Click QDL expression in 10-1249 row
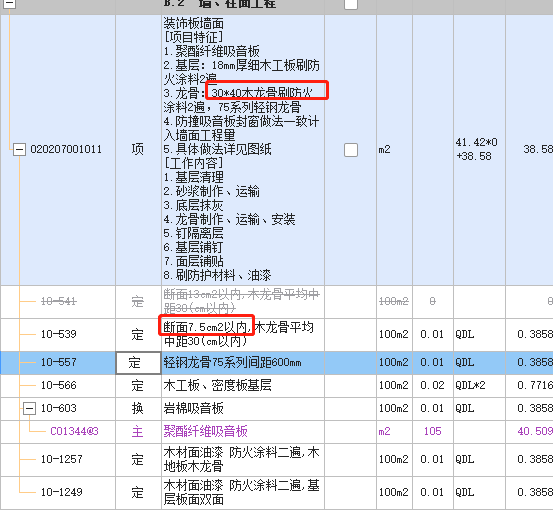 [464, 492]
